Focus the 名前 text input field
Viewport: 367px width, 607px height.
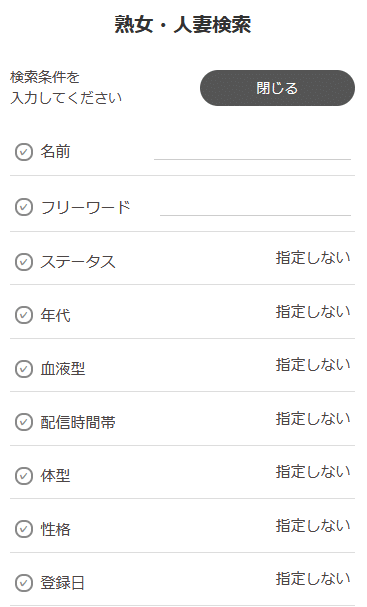pyautogui.click(x=252, y=151)
